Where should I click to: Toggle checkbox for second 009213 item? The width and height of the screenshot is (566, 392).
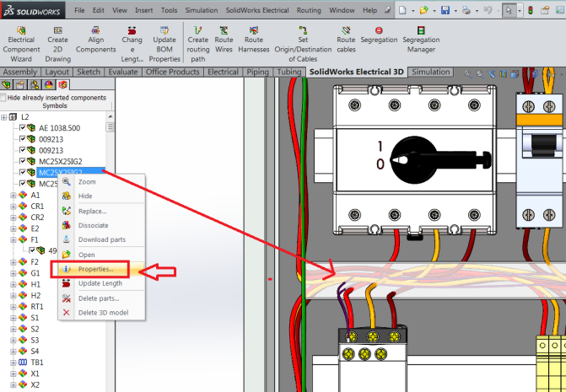[x=23, y=150]
